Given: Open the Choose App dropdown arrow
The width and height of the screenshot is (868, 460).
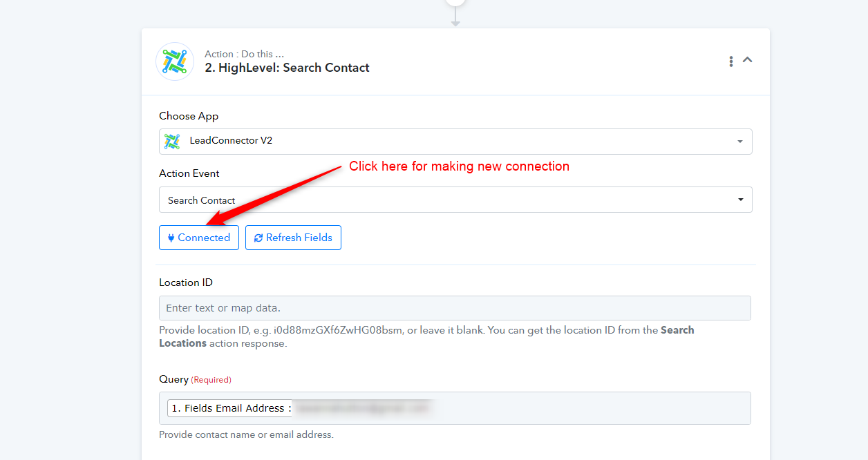Looking at the screenshot, I should pyautogui.click(x=740, y=142).
